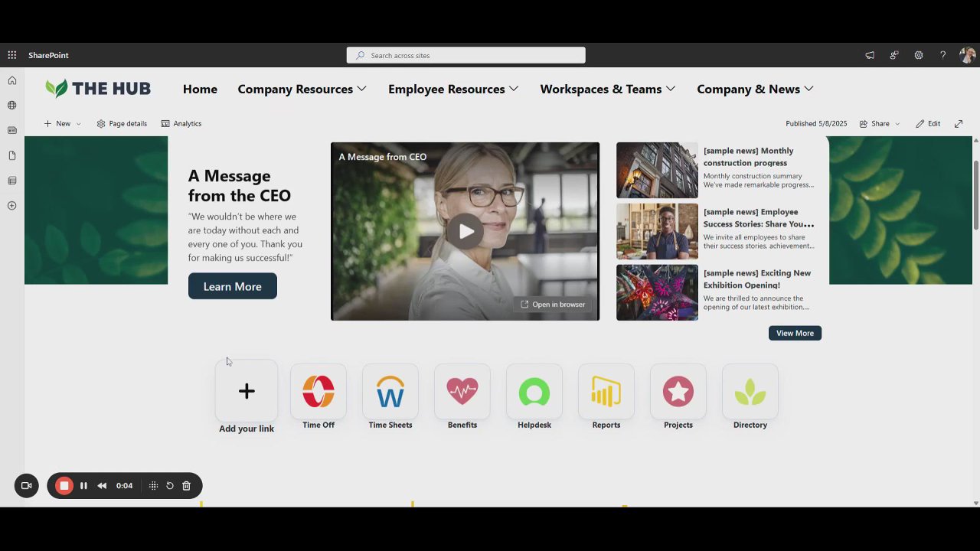This screenshot has width=980, height=551.
Task: Click the Add your link plus tile
Action: (x=247, y=391)
